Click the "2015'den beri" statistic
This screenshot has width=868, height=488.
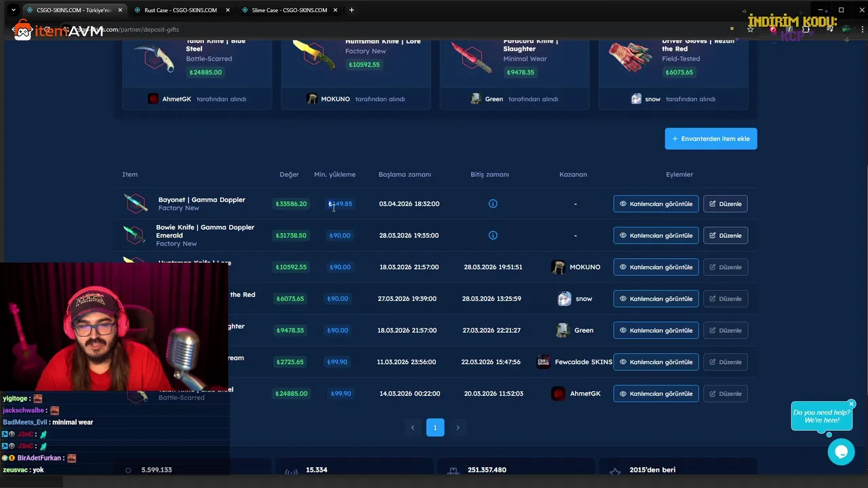(x=652, y=470)
